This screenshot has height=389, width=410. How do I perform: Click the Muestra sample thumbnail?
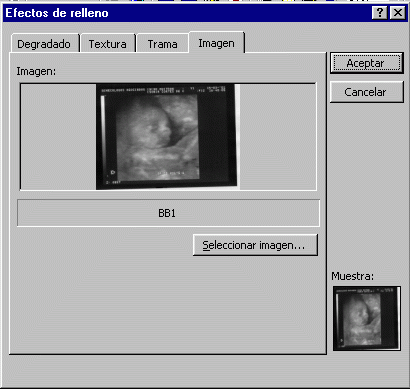pos(367,318)
